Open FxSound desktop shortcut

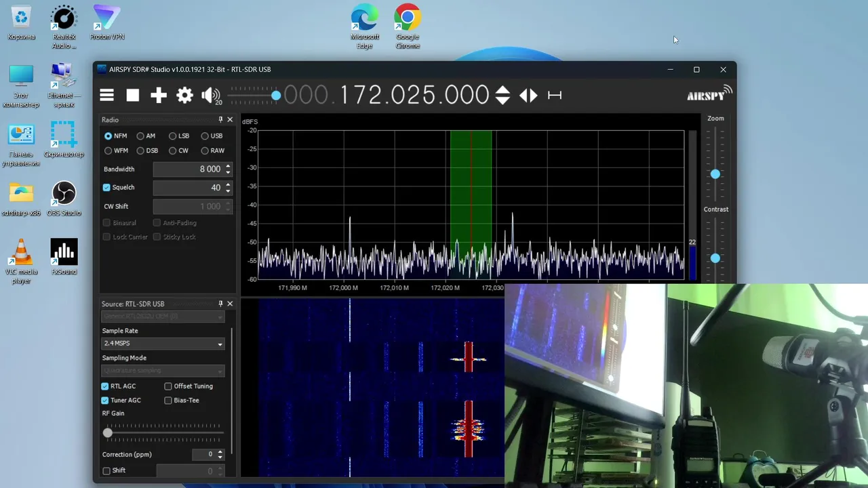(x=64, y=258)
